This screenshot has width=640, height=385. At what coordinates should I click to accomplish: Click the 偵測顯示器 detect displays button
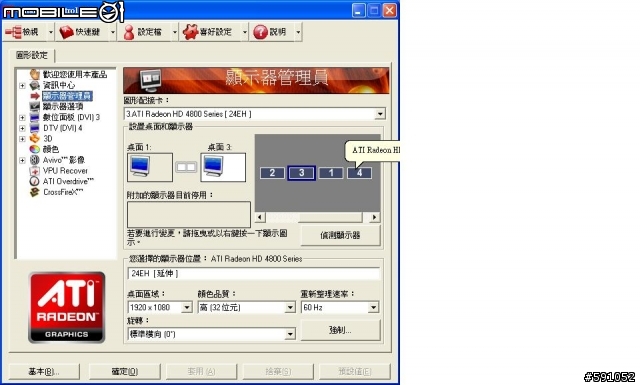[x=340, y=235]
